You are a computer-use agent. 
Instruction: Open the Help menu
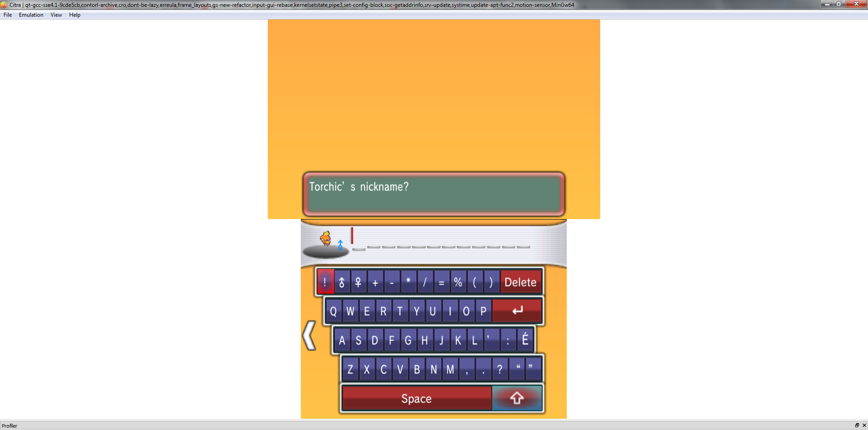click(75, 15)
